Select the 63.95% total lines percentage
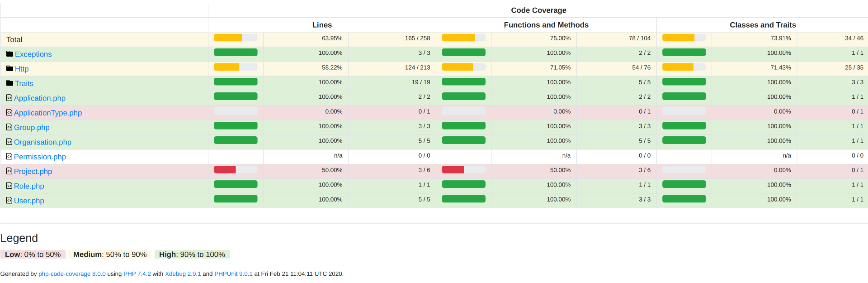This screenshot has width=868, height=283. pyautogui.click(x=332, y=38)
